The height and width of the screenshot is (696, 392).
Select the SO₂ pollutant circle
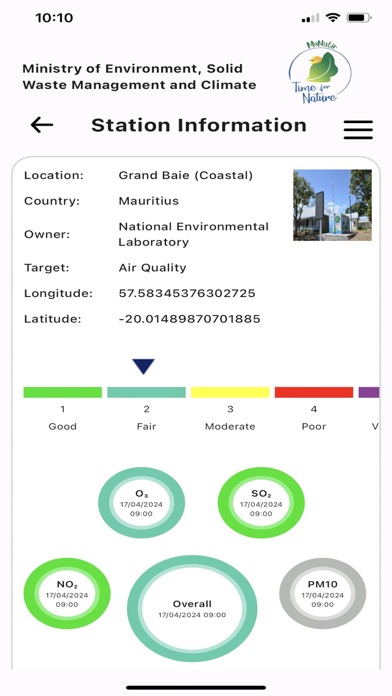[x=261, y=502]
